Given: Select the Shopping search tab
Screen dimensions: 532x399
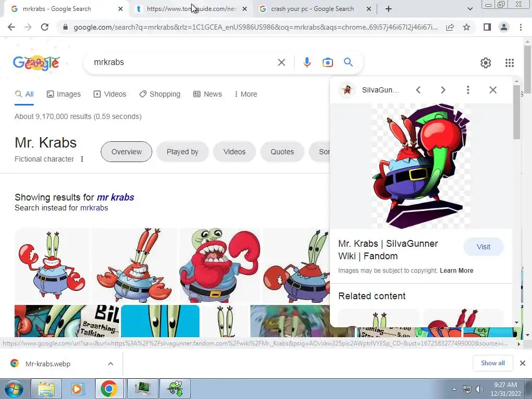Looking at the screenshot, I should (x=159, y=94).
